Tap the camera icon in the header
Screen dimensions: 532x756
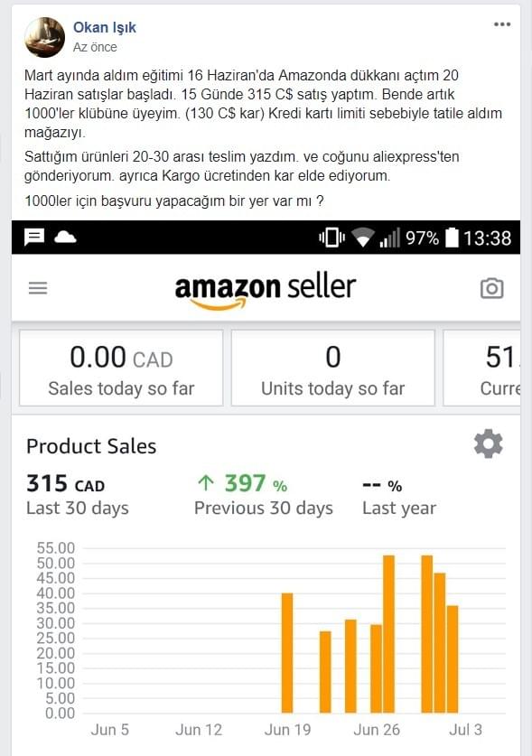click(492, 288)
